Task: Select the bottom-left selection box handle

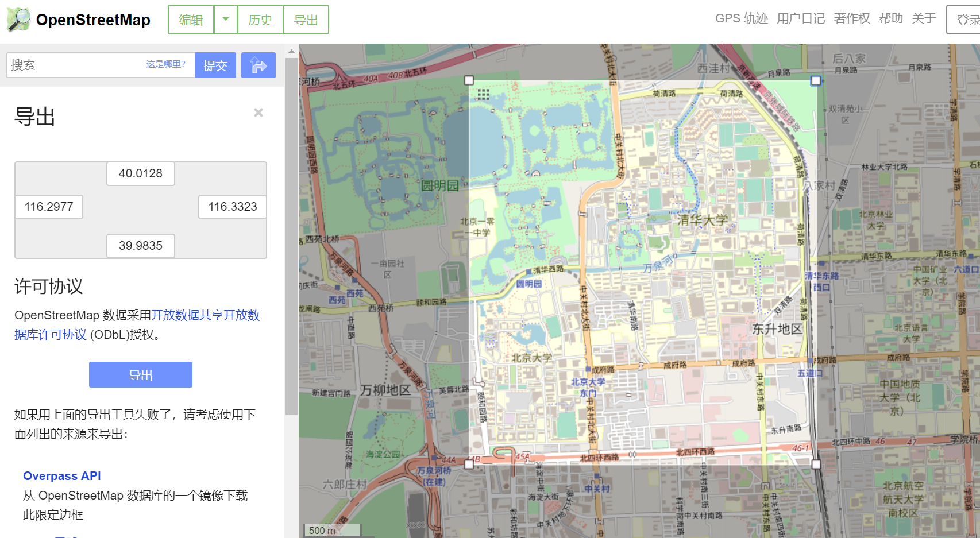Action: pyautogui.click(x=469, y=464)
